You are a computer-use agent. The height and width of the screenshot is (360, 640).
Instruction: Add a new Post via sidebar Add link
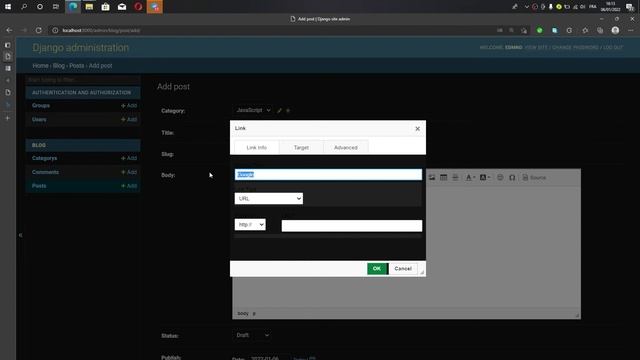tap(129, 186)
